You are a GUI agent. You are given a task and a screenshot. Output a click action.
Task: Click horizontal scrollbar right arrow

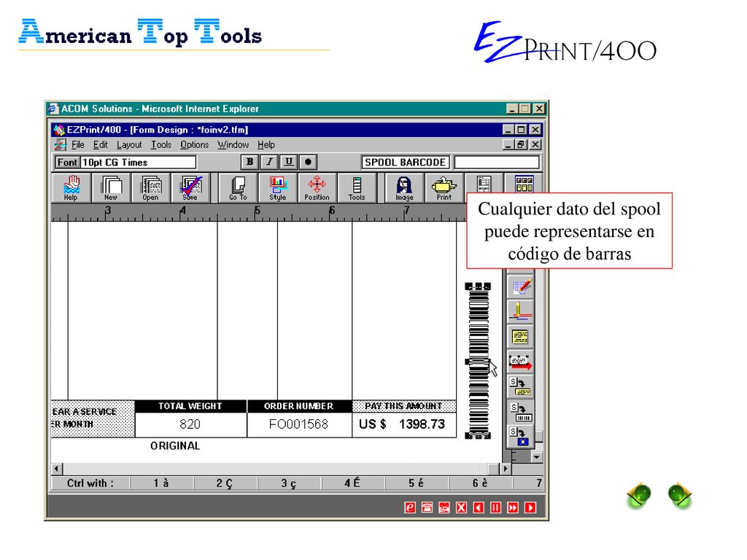pos(506,469)
